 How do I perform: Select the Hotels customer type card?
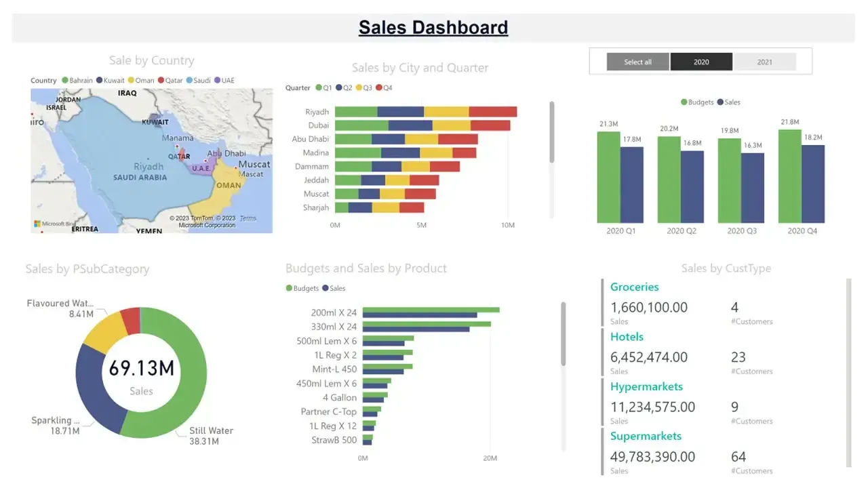[627, 337]
